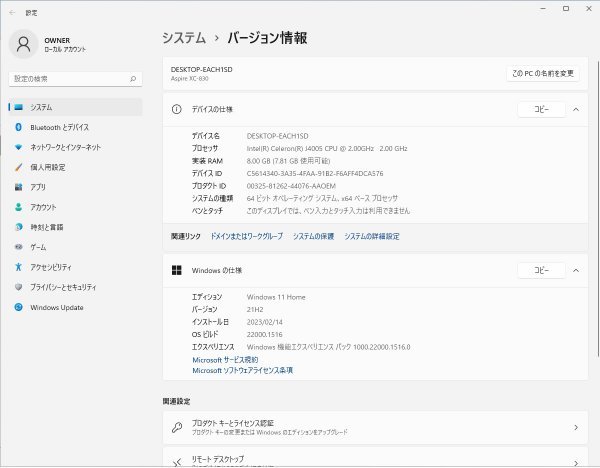Select the プロダクト ID value 00325-81262-44076-AAOEM
The width and height of the screenshot is (600, 468).
[291, 186]
